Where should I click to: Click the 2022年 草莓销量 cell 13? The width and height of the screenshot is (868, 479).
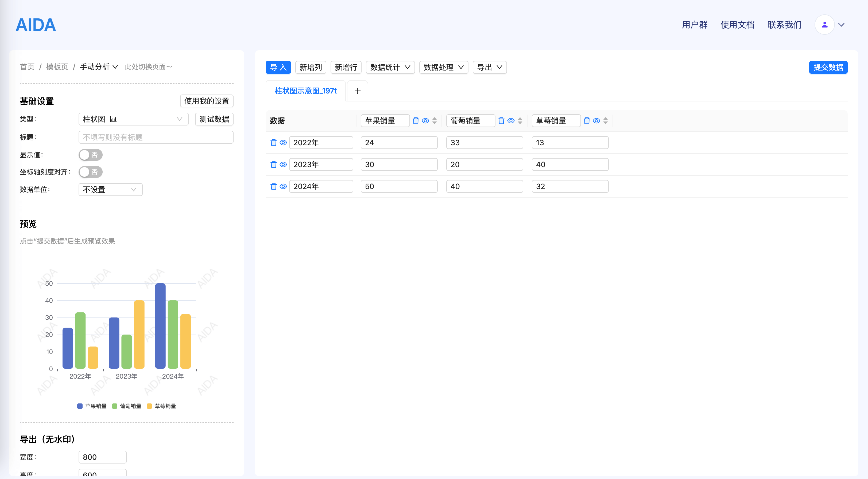pos(570,142)
